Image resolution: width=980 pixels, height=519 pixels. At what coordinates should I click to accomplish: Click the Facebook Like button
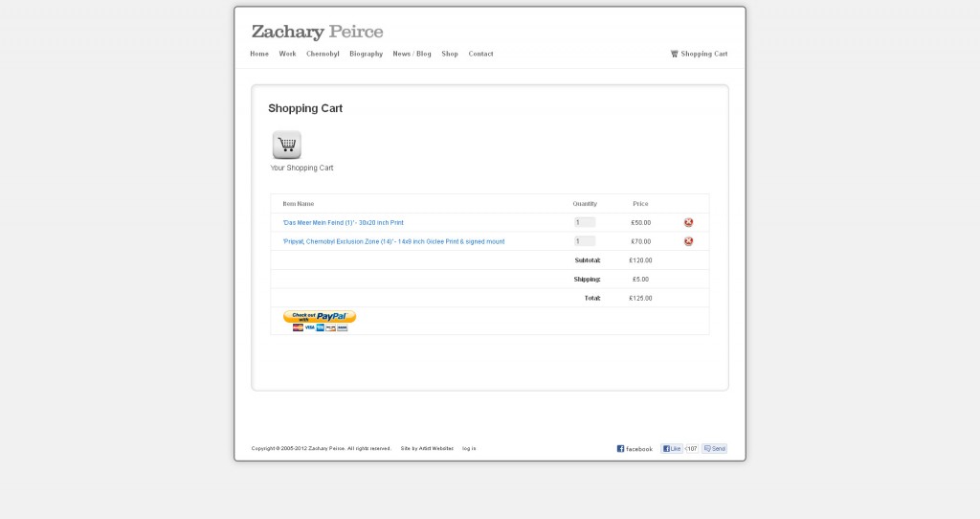pos(672,448)
